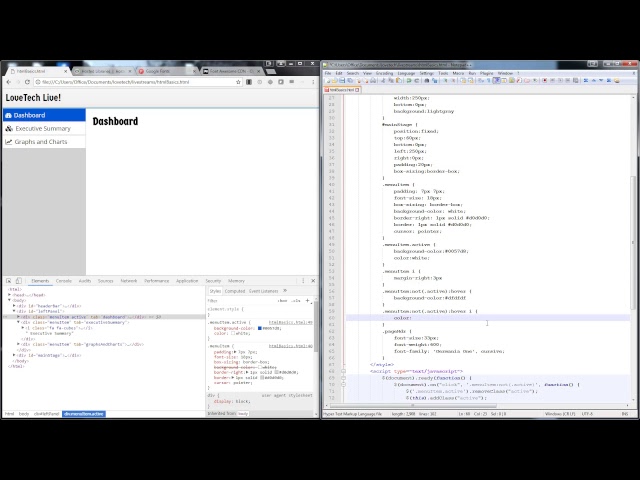Viewport: 640px width, 480px height.
Task: Toggle the DevTools device toolbar icon
Action: pyautogui.click(x=19, y=281)
